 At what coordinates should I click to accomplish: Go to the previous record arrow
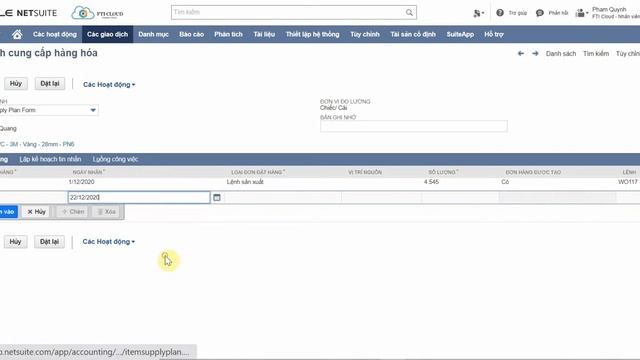tap(521, 53)
